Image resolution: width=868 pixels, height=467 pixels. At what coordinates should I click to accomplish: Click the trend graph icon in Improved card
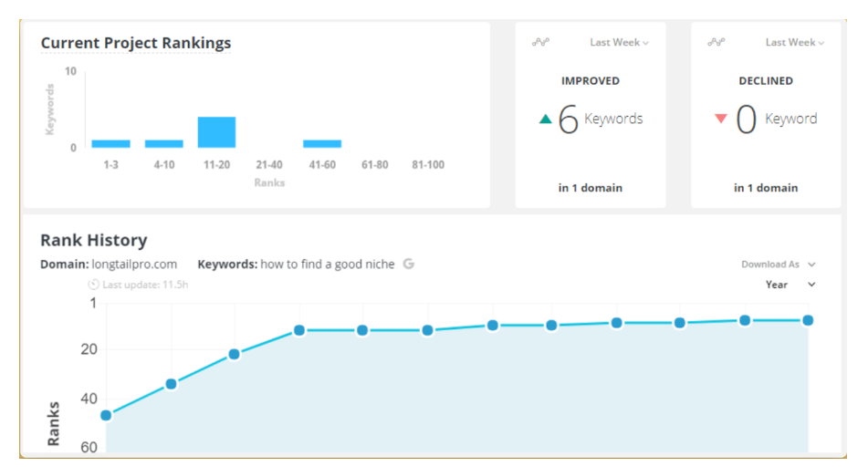(x=540, y=42)
